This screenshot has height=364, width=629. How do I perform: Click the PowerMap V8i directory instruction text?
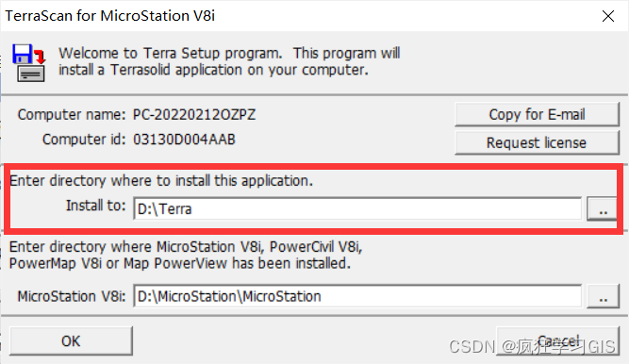[x=186, y=255]
